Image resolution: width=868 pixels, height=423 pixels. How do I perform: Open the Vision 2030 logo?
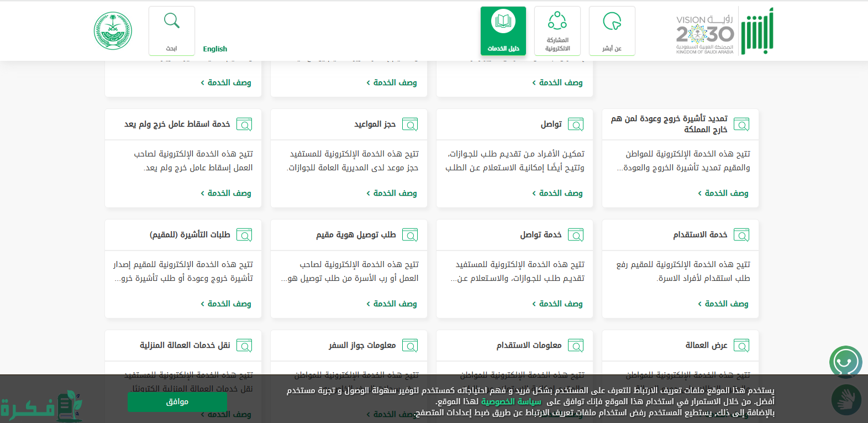pyautogui.click(x=705, y=34)
